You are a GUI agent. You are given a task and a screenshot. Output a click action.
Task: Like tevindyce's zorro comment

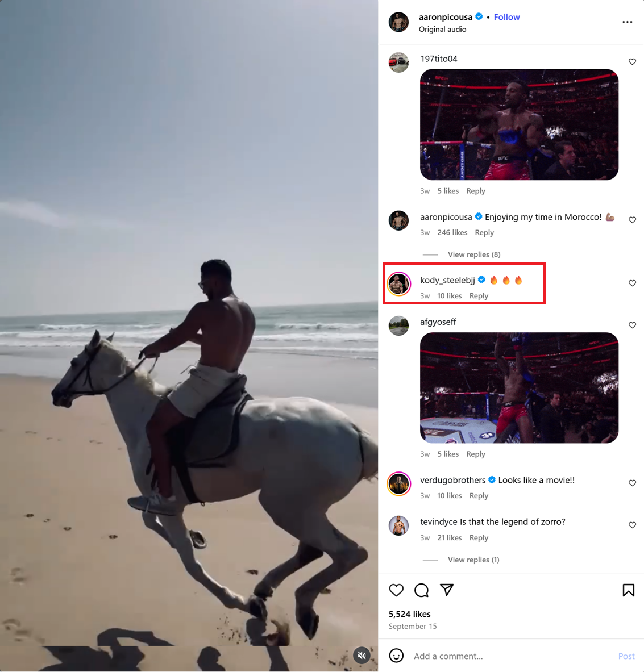point(632,525)
